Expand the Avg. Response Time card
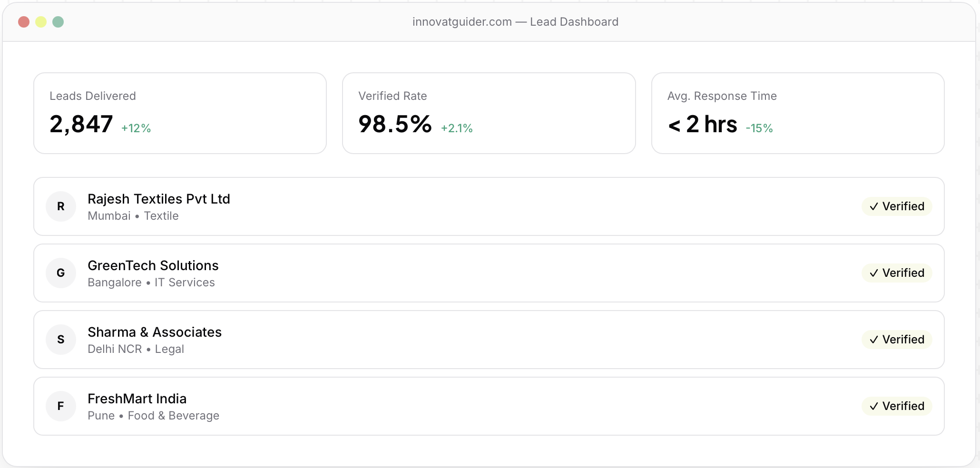980x468 pixels. click(x=797, y=113)
